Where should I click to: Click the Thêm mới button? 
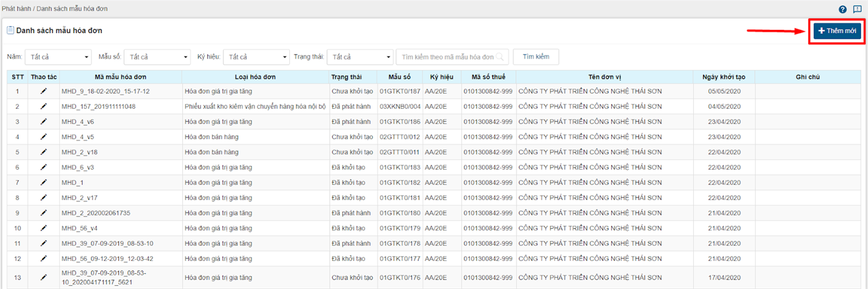[837, 31]
